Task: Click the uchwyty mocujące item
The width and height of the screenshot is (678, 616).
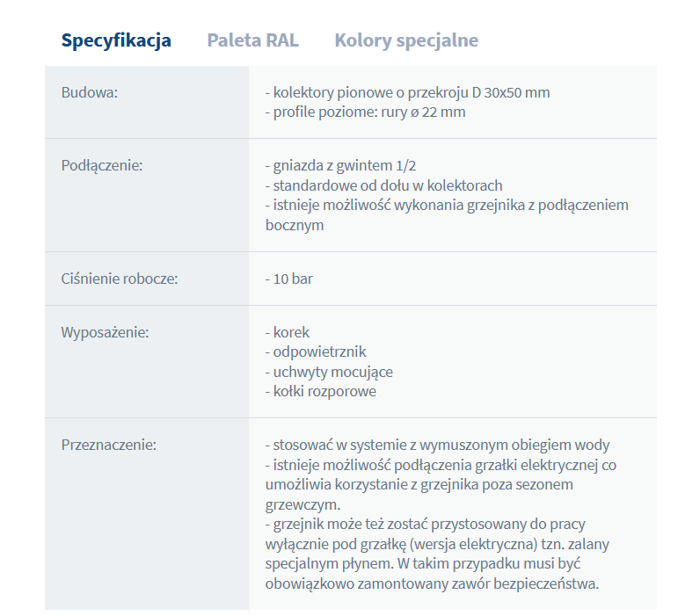Action: tap(329, 372)
